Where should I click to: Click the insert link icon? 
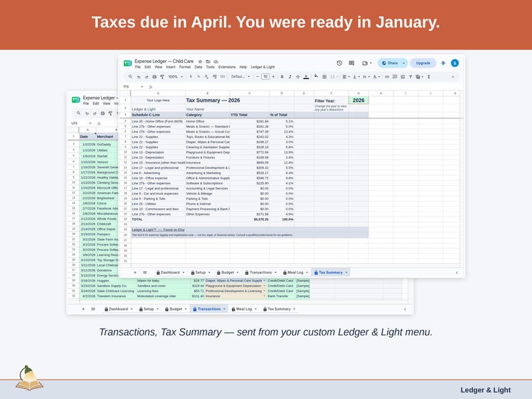[x=387, y=77]
